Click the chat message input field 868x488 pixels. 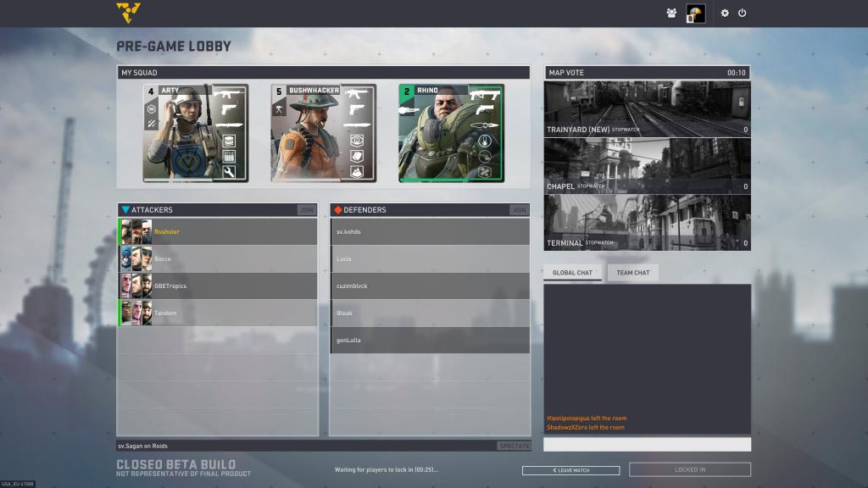tap(647, 444)
